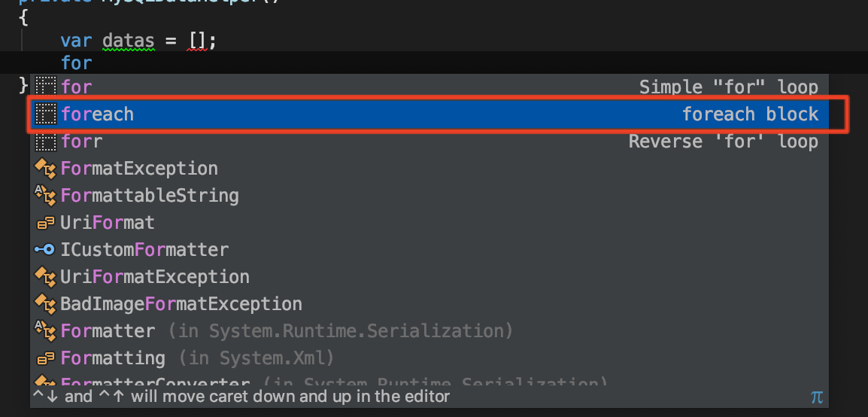Select the simple 'for' loop template
Image resolution: width=868 pixels, height=417 pixels.
point(76,87)
